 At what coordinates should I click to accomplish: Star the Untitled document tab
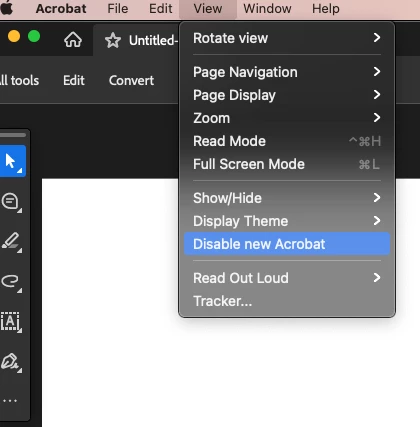click(x=113, y=40)
